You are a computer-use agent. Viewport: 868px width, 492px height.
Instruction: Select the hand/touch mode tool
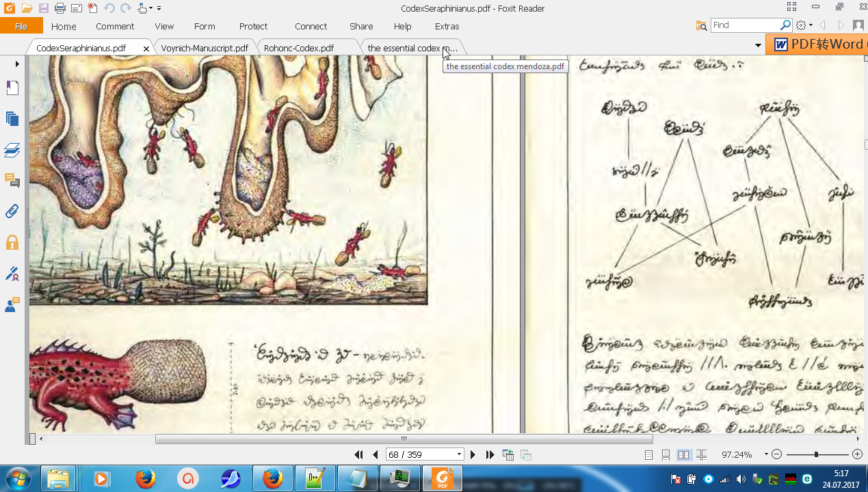[142, 8]
